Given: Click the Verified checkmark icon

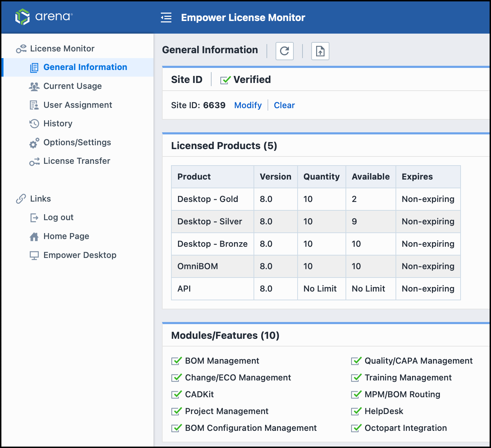Looking at the screenshot, I should point(226,80).
